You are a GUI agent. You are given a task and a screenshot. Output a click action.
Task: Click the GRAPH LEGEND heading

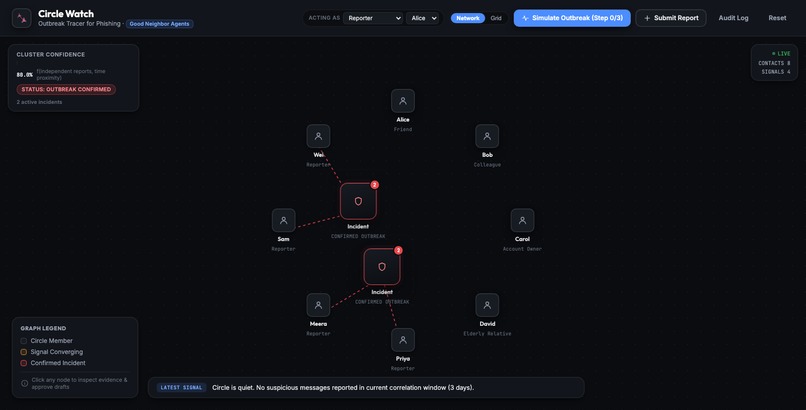43,328
